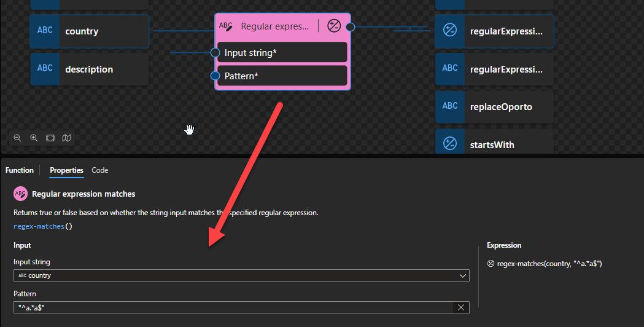Select the Pattern* port row on node

coord(282,76)
